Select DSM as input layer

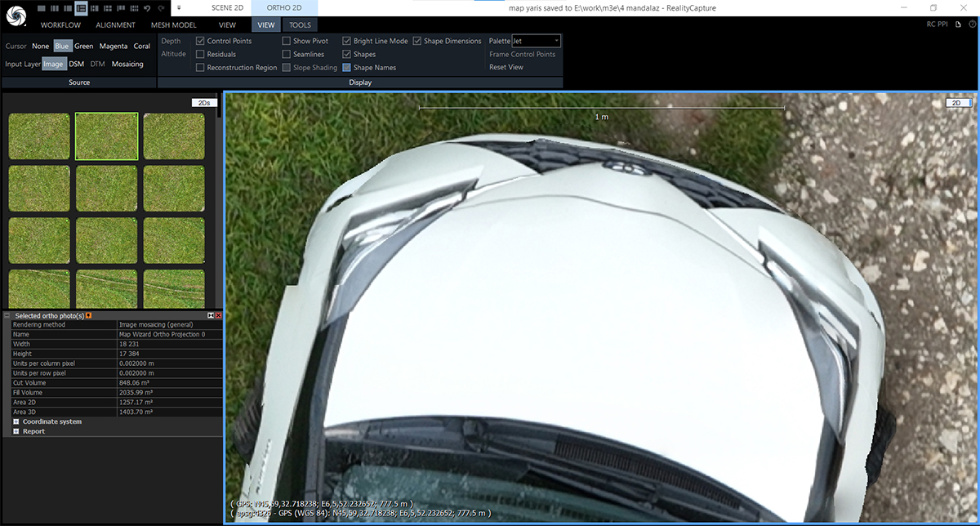tap(77, 64)
